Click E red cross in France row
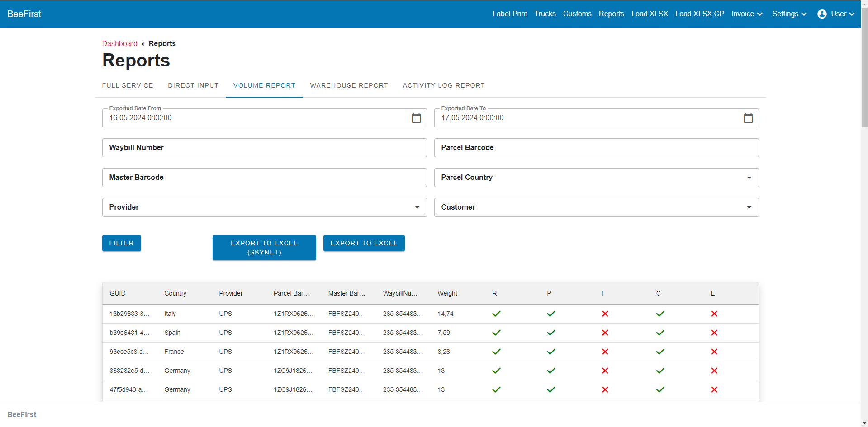This screenshot has width=868, height=427. pyautogui.click(x=714, y=352)
